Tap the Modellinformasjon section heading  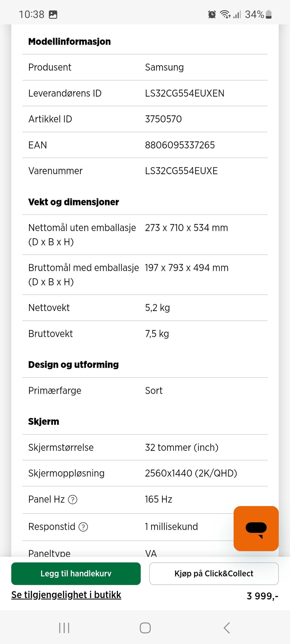coord(69,41)
